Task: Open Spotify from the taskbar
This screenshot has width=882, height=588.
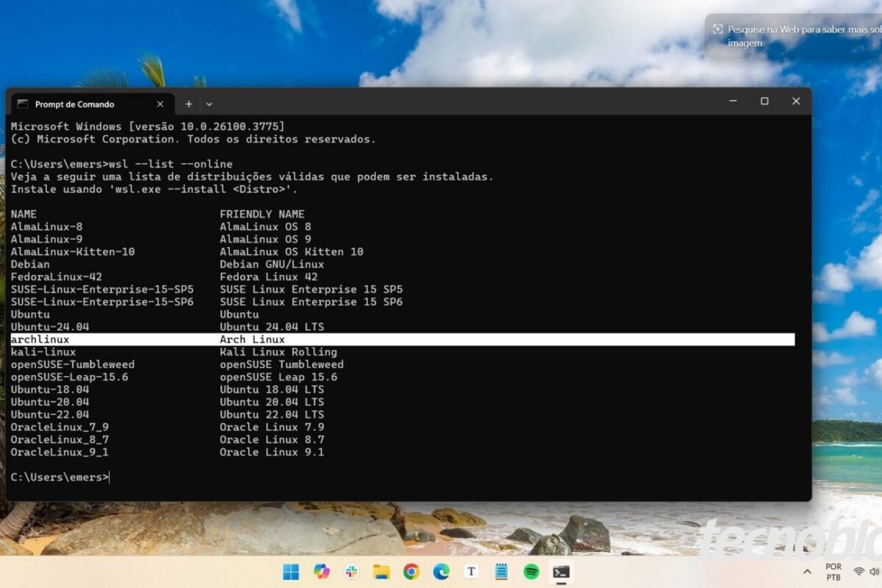Action: tap(531, 572)
